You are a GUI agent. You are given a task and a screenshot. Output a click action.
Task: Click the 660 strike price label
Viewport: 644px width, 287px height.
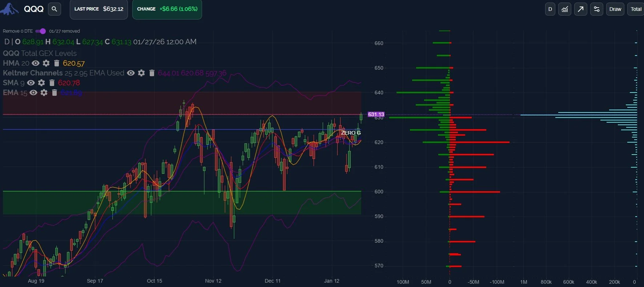point(379,43)
